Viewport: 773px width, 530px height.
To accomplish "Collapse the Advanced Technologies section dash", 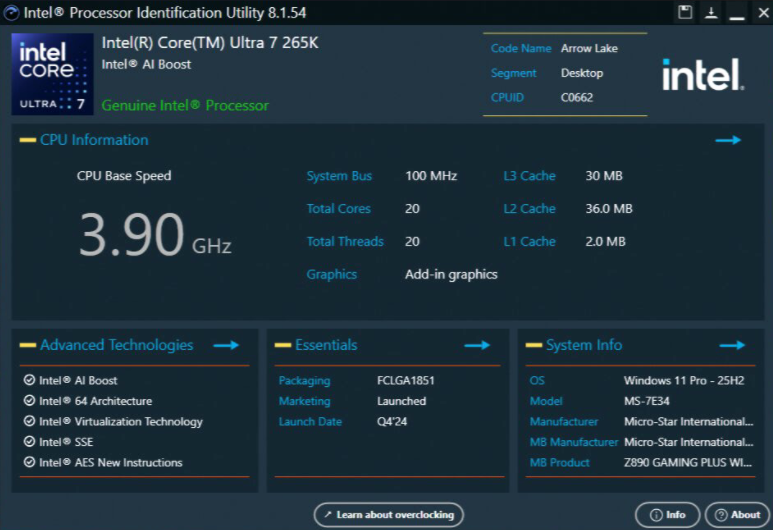I will coord(28,345).
